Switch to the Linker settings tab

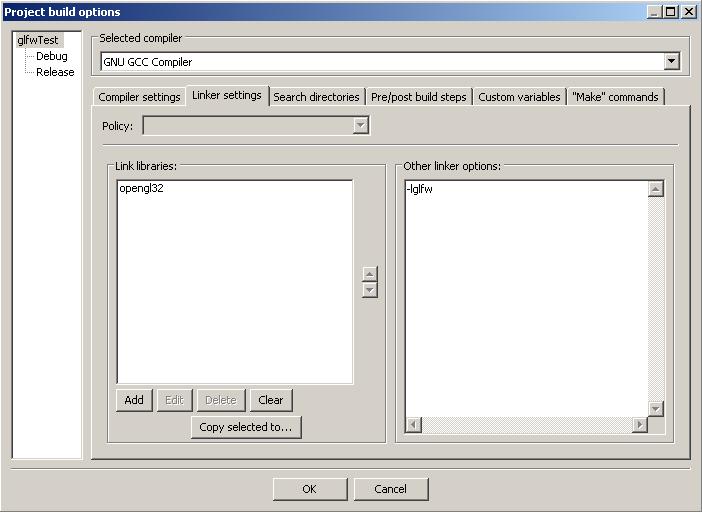coord(227,95)
